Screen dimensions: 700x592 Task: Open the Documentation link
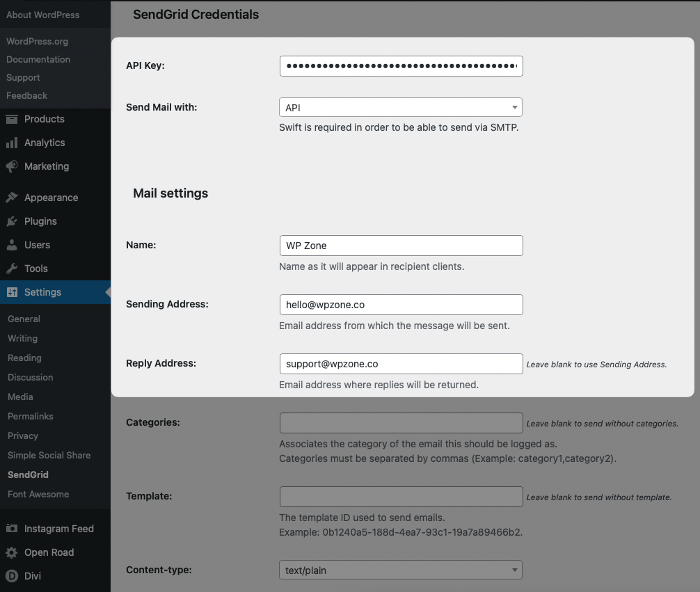point(38,60)
